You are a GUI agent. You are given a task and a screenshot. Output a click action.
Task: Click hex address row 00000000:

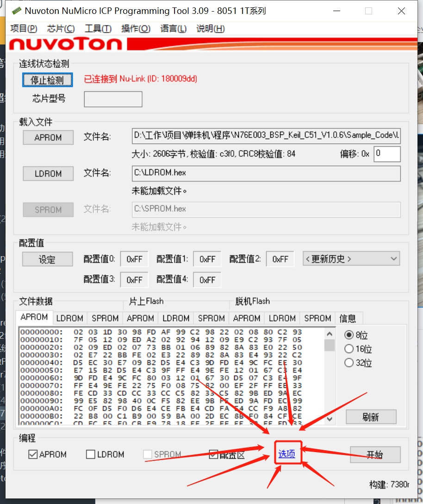point(42,332)
